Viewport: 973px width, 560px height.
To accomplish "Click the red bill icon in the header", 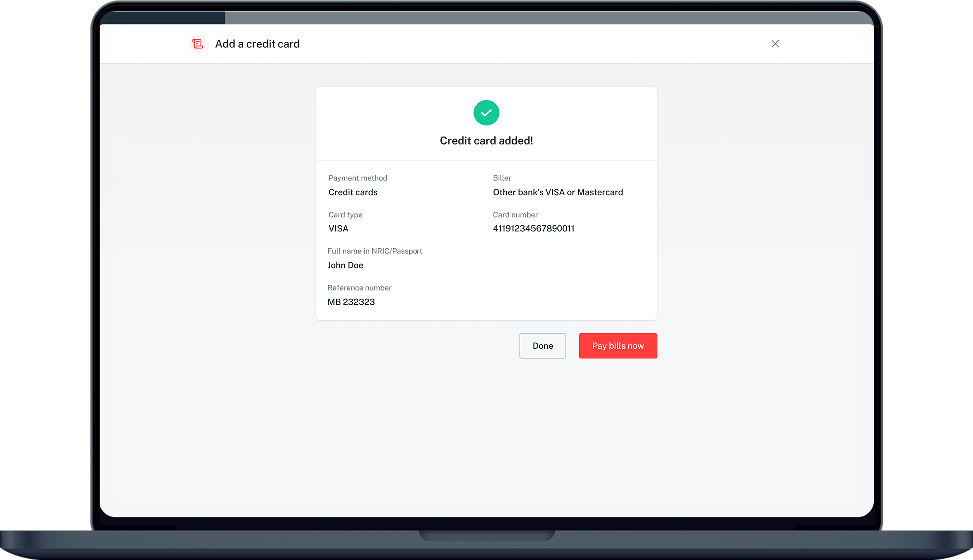I will click(198, 44).
